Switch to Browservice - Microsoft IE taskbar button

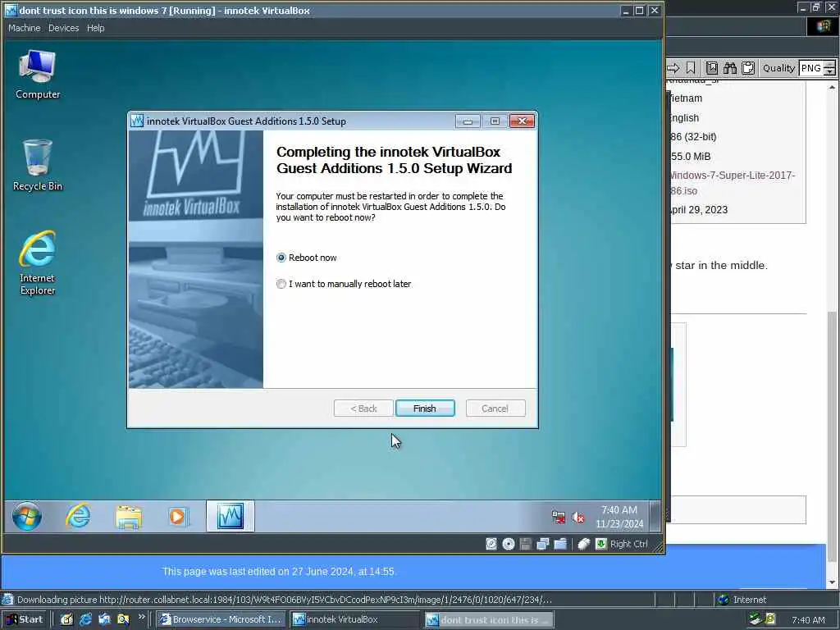[x=221, y=620]
